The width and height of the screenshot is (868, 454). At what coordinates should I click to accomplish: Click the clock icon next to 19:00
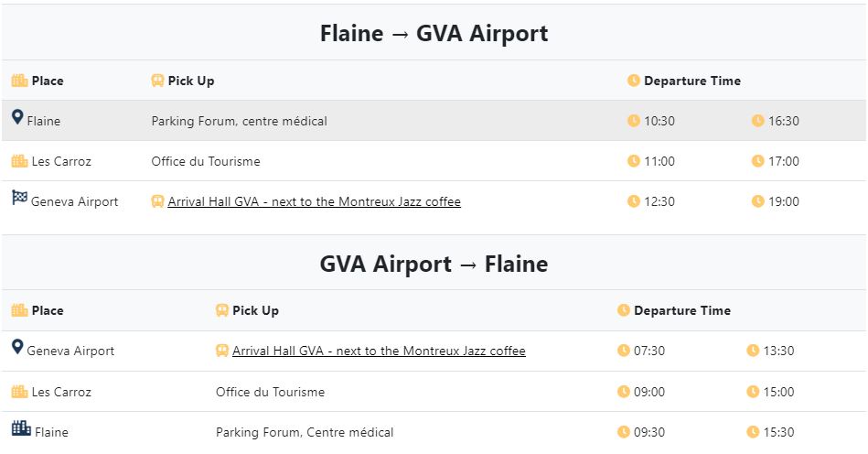tap(758, 201)
